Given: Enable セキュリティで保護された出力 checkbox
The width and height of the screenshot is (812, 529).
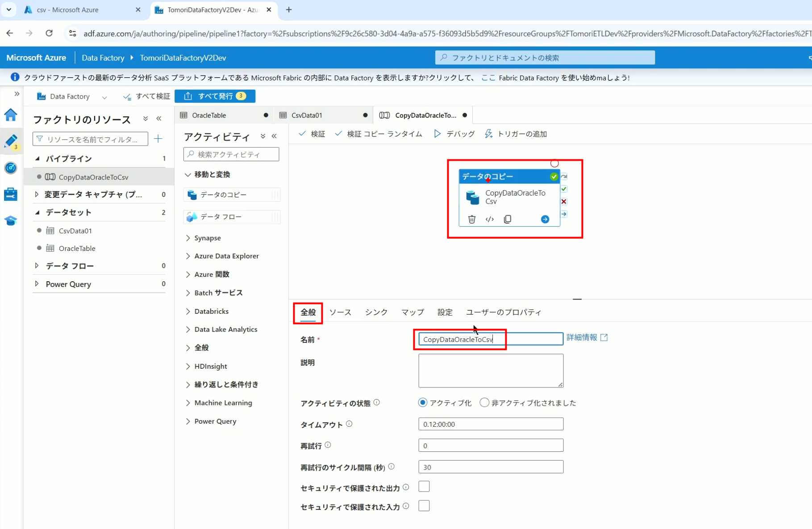Looking at the screenshot, I should [424, 487].
